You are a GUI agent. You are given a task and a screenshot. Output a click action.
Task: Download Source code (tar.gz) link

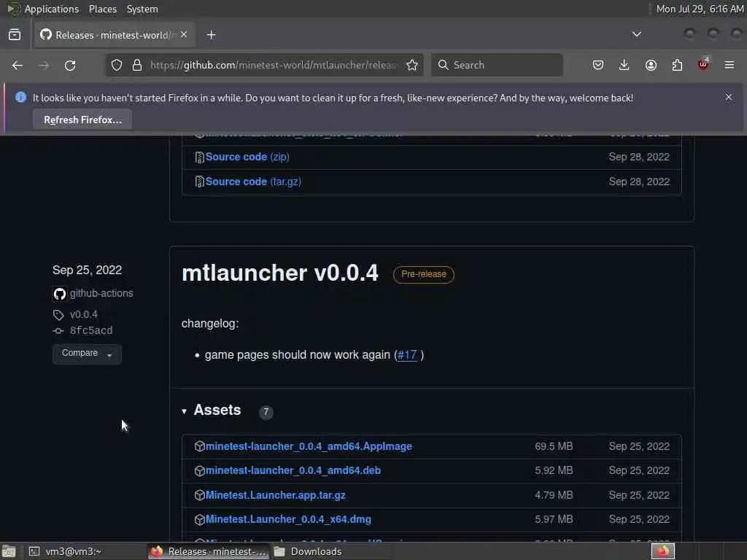pos(253,182)
